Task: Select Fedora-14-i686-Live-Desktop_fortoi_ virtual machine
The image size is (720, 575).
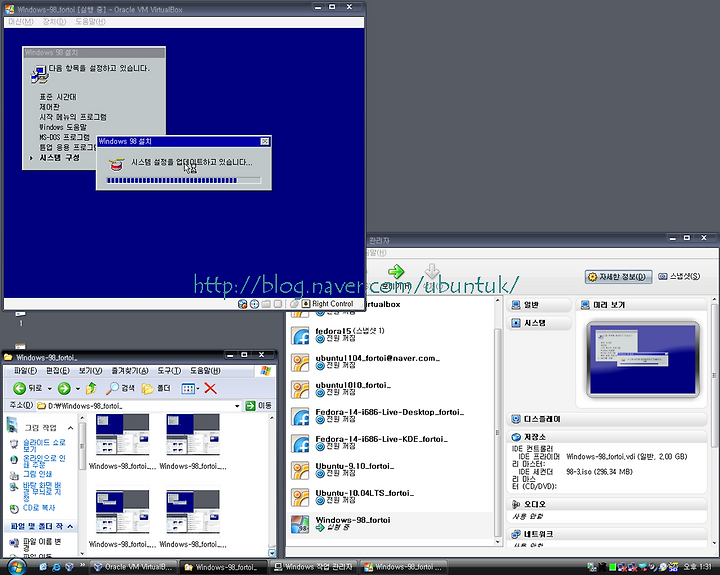Action: point(390,416)
